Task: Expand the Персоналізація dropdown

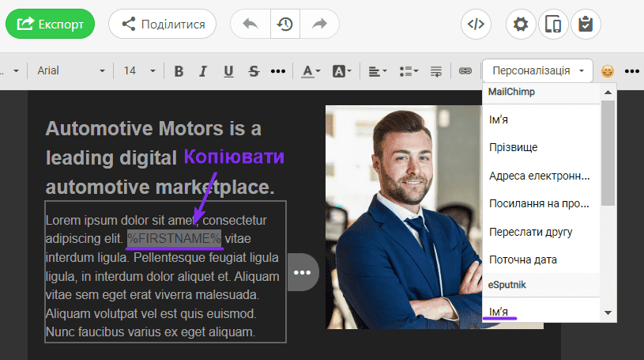Action: tap(537, 70)
